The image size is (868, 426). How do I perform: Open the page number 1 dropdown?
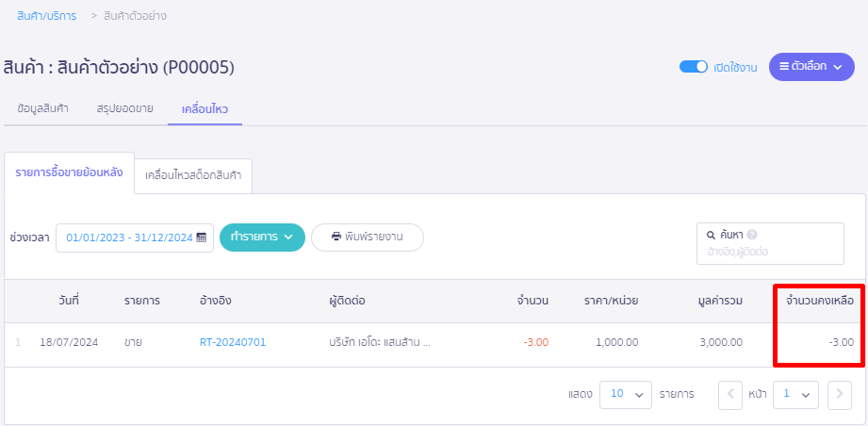click(x=795, y=395)
